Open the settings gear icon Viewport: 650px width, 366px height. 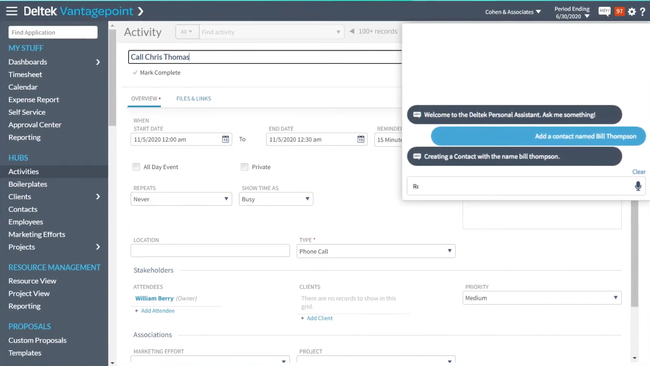pyautogui.click(x=632, y=12)
